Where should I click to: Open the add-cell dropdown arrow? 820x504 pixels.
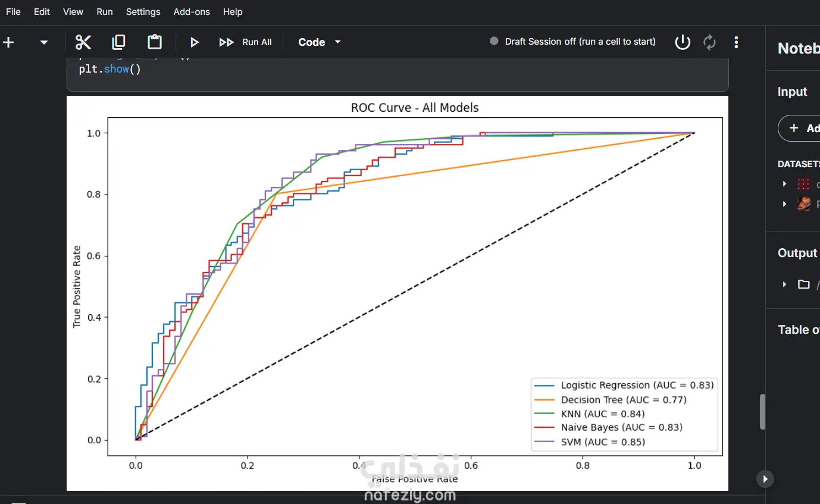43,42
